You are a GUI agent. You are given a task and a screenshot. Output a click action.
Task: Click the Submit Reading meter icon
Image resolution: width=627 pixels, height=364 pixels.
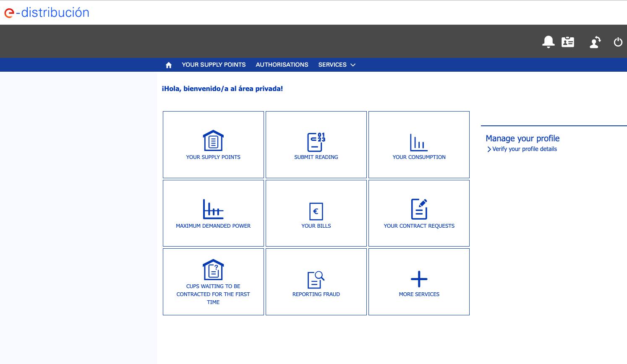316,142
